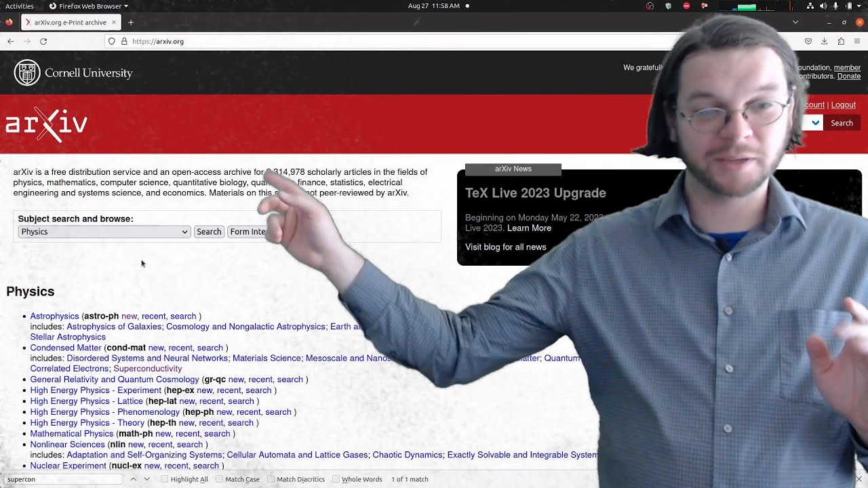Click the Donate link
The image size is (868, 488).
click(x=849, y=77)
